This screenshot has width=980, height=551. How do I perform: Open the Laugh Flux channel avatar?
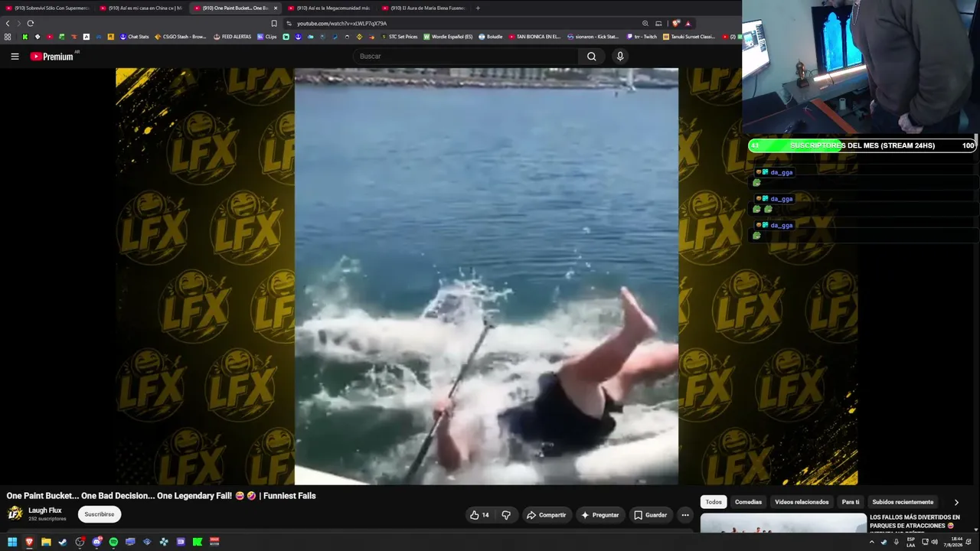coord(15,514)
